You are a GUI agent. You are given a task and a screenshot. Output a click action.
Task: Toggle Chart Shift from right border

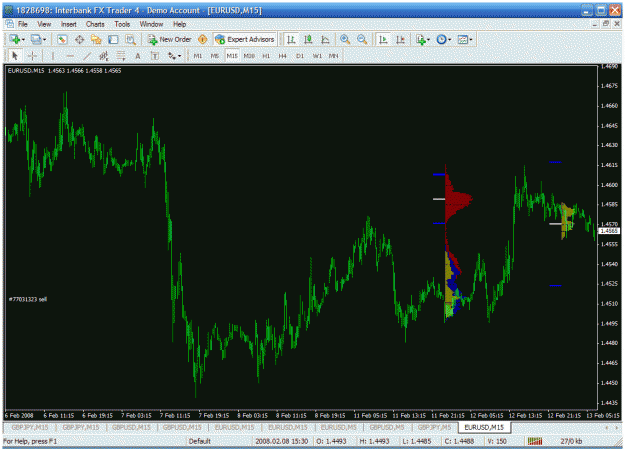coord(400,39)
